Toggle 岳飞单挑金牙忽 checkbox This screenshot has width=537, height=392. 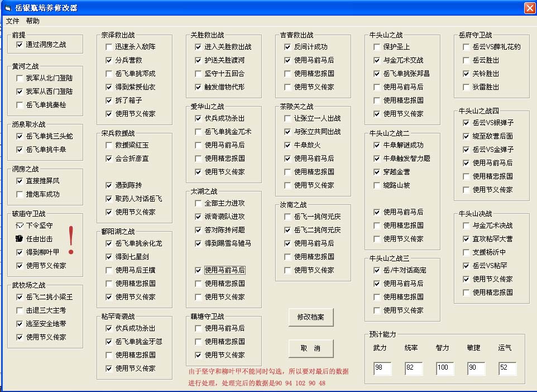109,342
